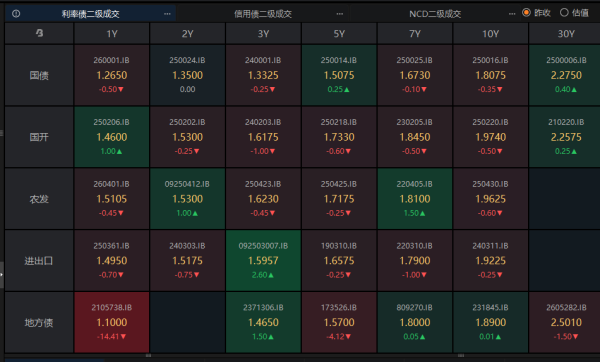Open bond 2105738.IB cell

(112, 323)
